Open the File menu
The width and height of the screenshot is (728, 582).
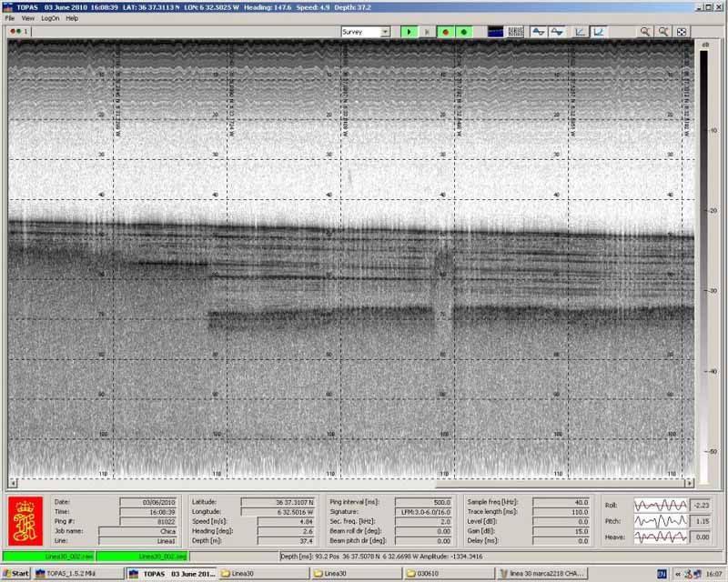(x=10, y=18)
